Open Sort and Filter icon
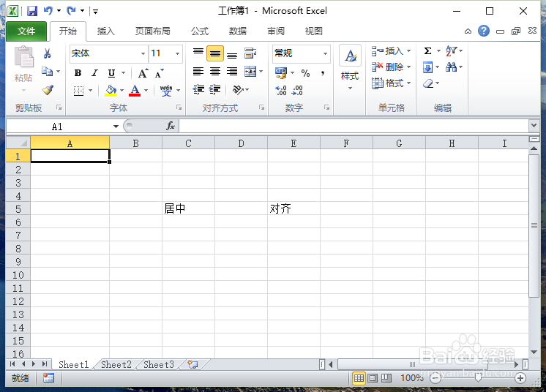 452,50
